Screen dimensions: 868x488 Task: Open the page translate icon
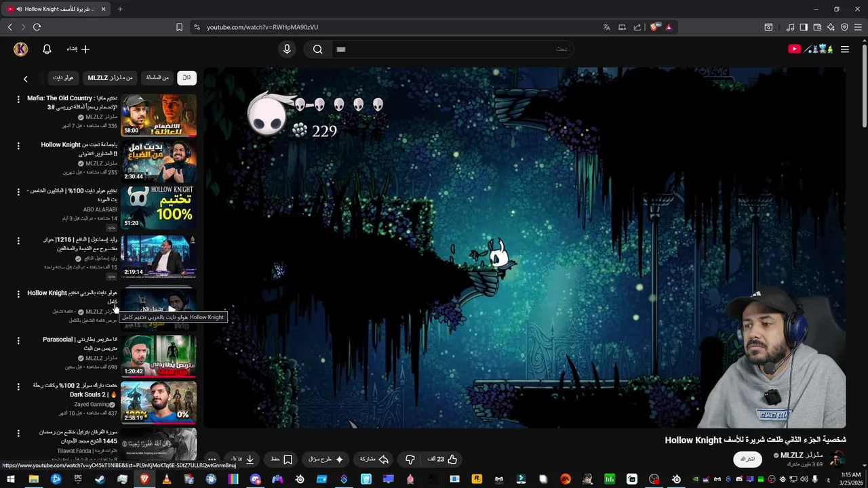tap(606, 27)
